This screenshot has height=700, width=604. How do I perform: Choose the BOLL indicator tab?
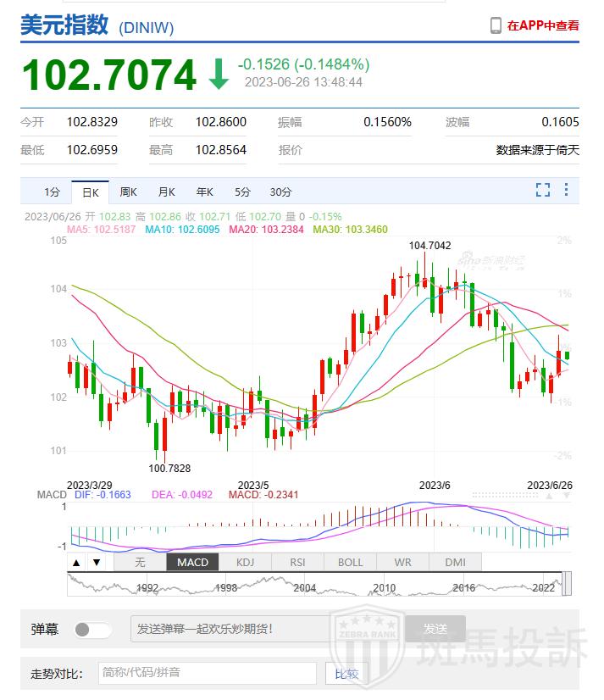[x=350, y=562]
